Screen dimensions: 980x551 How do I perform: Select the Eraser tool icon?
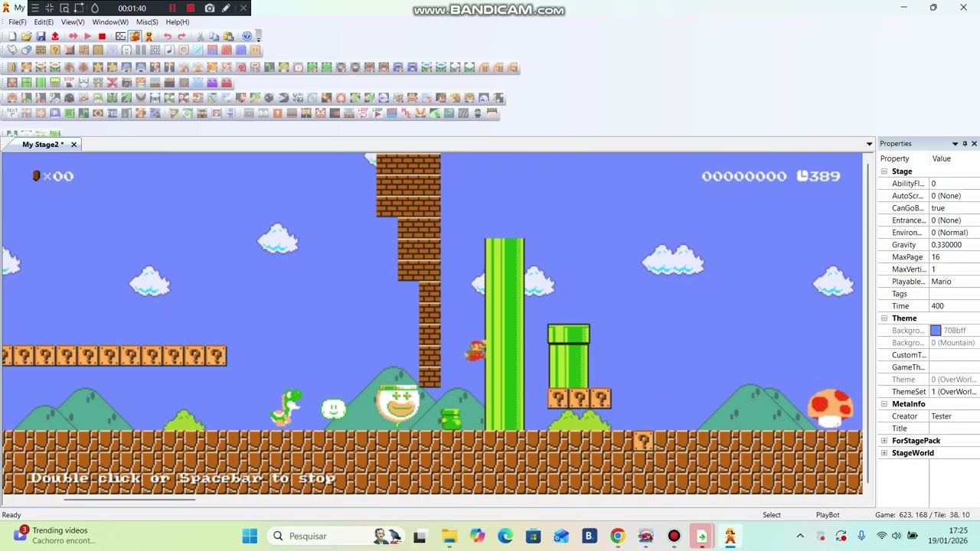(27, 50)
